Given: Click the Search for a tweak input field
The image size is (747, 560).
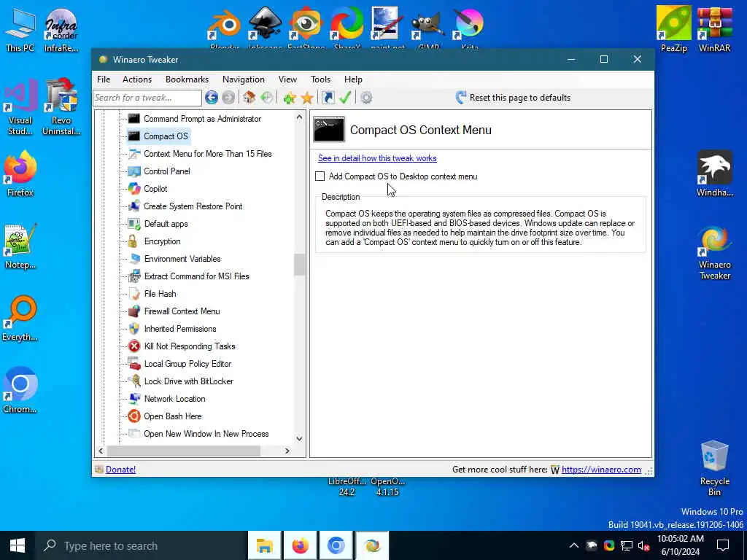Looking at the screenshot, I should pos(147,98).
